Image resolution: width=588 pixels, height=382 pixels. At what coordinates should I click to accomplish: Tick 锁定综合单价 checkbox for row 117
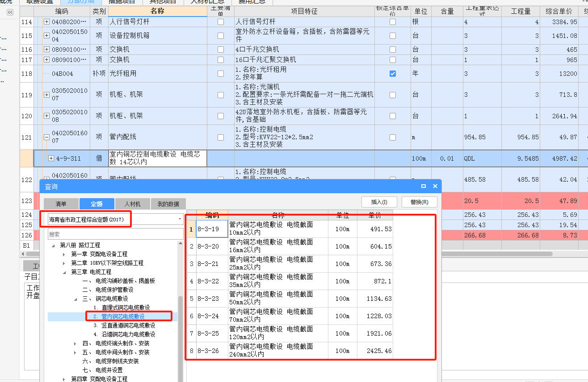(393, 60)
